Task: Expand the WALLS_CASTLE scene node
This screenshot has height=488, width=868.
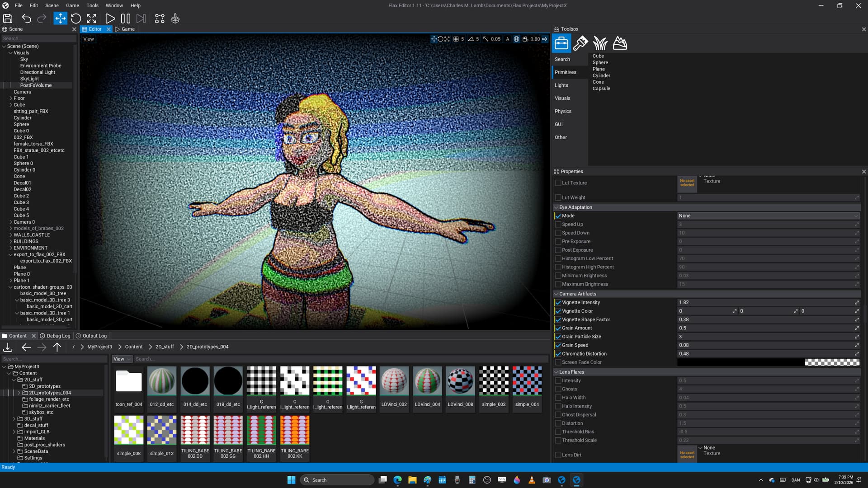Action: [x=10, y=235]
